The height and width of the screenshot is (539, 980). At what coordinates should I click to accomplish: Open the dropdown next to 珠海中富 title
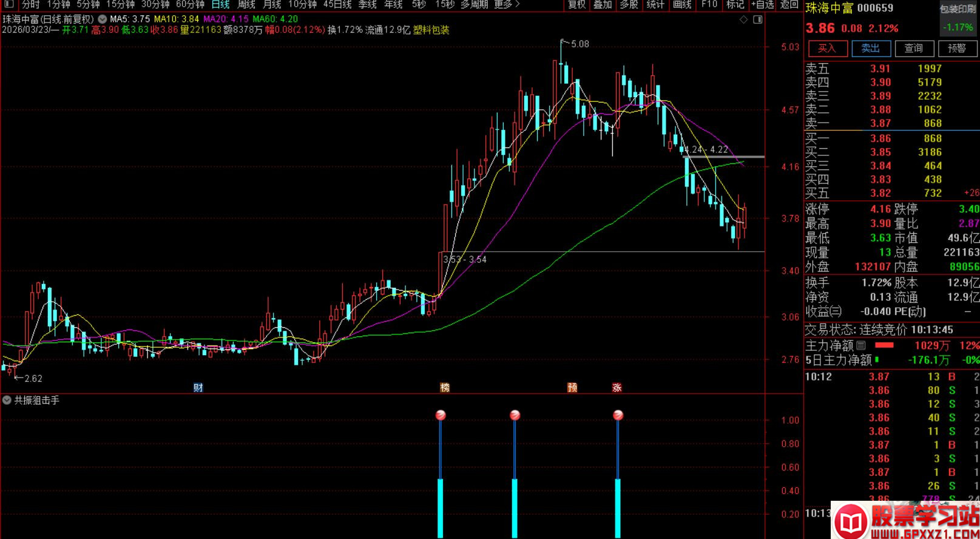pos(101,19)
